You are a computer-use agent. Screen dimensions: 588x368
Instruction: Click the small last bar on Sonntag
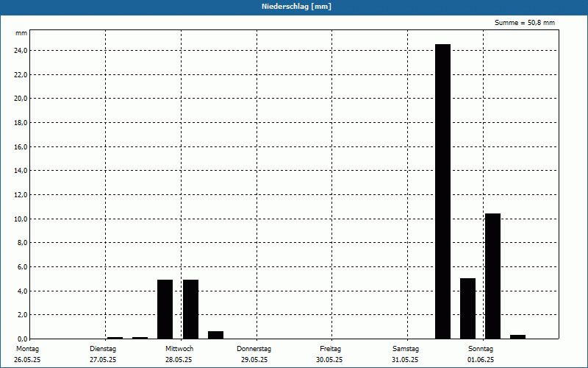pyautogui.click(x=518, y=337)
